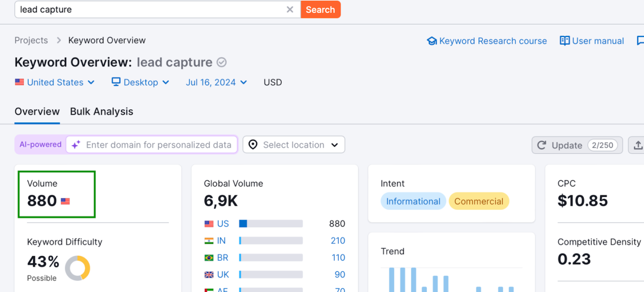Image resolution: width=644 pixels, height=292 pixels.
Task: Clear the search field with the X icon
Action: pyautogui.click(x=290, y=9)
